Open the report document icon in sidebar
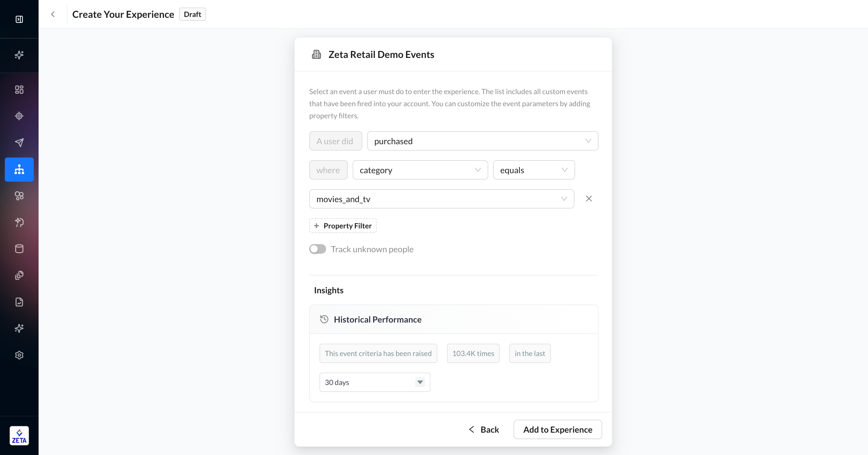 click(x=19, y=302)
